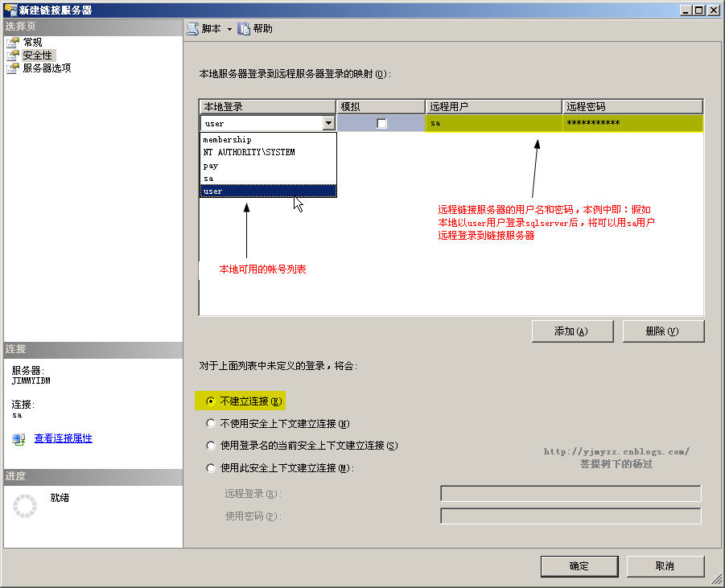725x588 pixels.
Task: Minimize the 新建链接服务器 window
Action: [x=686, y=10]
